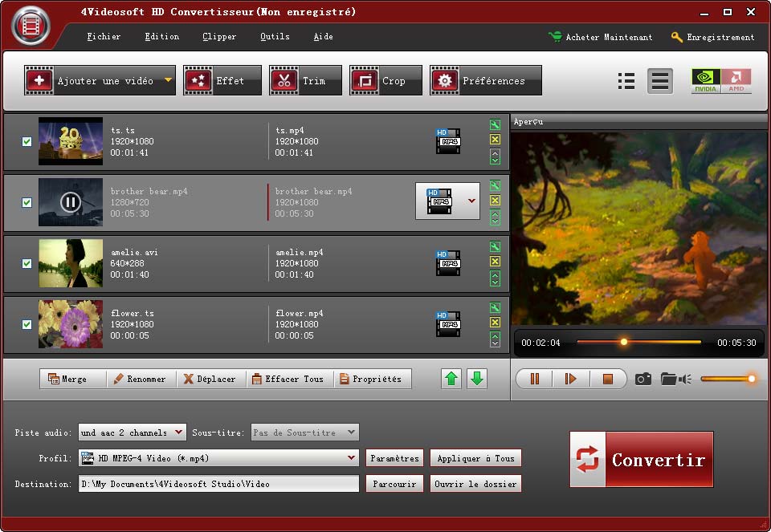Click the Parcourir button
This screenshot has width=771, height=532.
[394, 484]
